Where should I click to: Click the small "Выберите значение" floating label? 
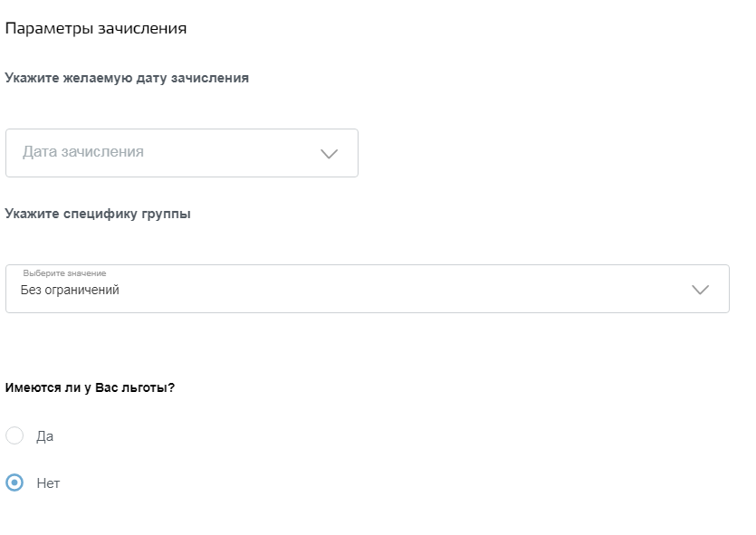point(64,273)
